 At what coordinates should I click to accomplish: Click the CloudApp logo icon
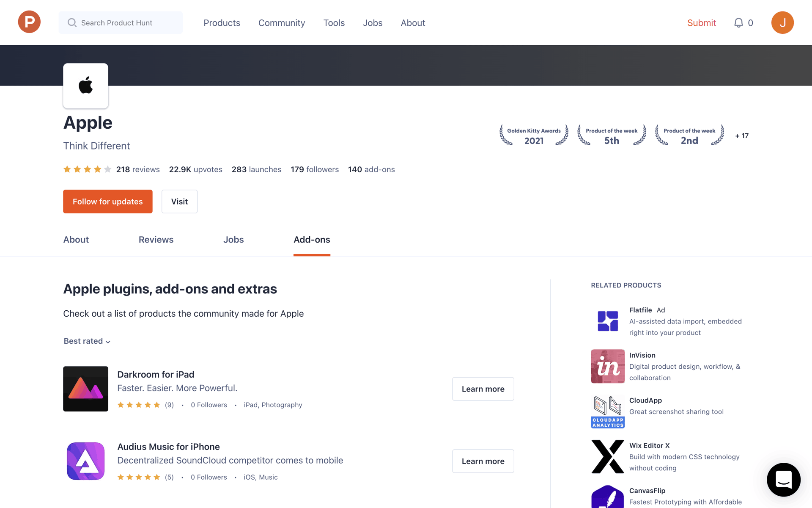point(608,411)
